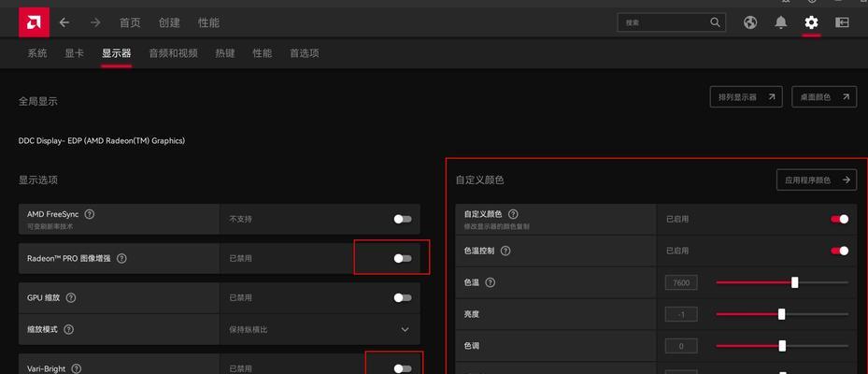Viewport: 868px width, 374px height.
Task: Switch to 首选项 settings tab
Action: (x=305, y=53)
